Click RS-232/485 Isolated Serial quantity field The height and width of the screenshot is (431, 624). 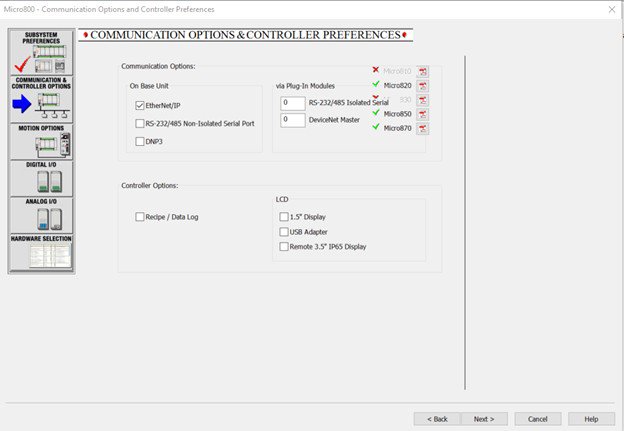pos(293,103)
